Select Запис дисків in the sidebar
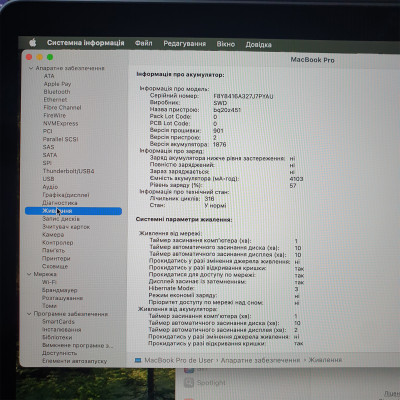400x400 pixels. (x=61, y=219)
